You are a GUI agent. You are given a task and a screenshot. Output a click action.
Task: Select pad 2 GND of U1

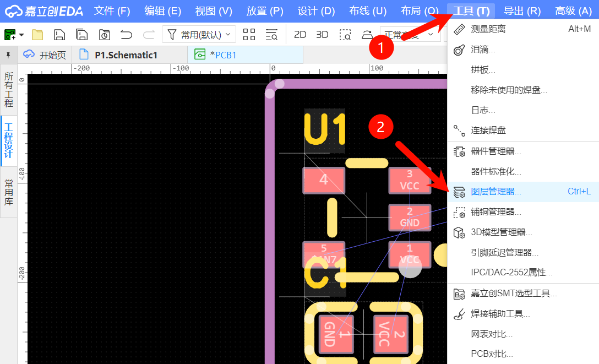pyautogui.click(x=410, y=218)
